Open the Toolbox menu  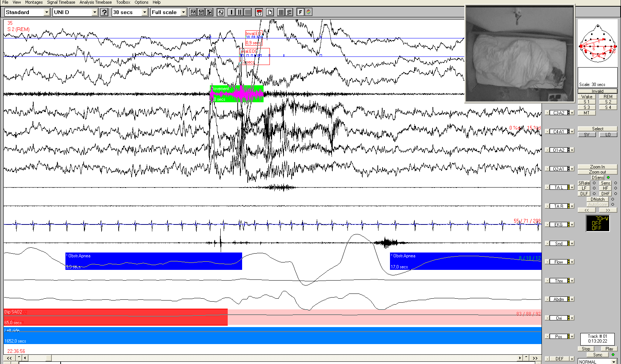coord(123,2)
